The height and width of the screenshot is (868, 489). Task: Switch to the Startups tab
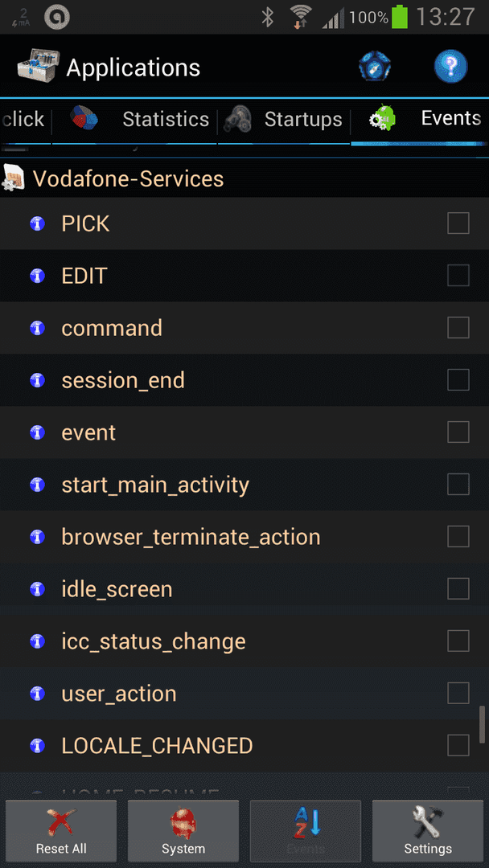pyautogui.click(x=303, y=119)
